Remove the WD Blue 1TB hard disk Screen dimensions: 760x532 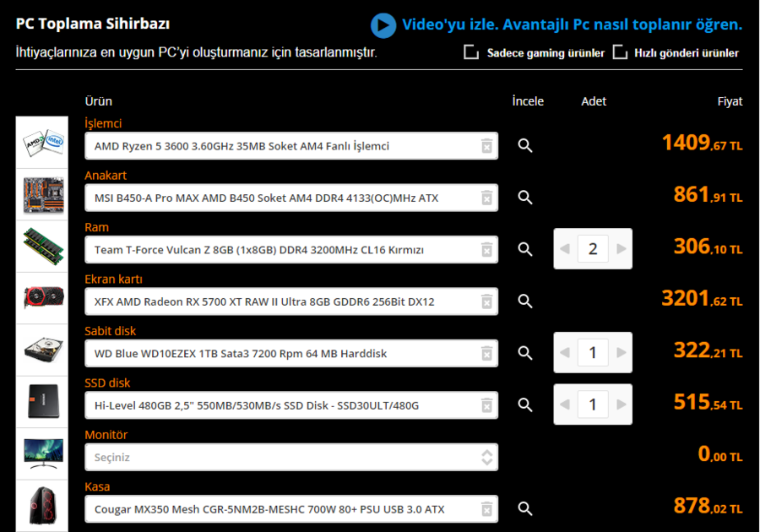(486, 353)
